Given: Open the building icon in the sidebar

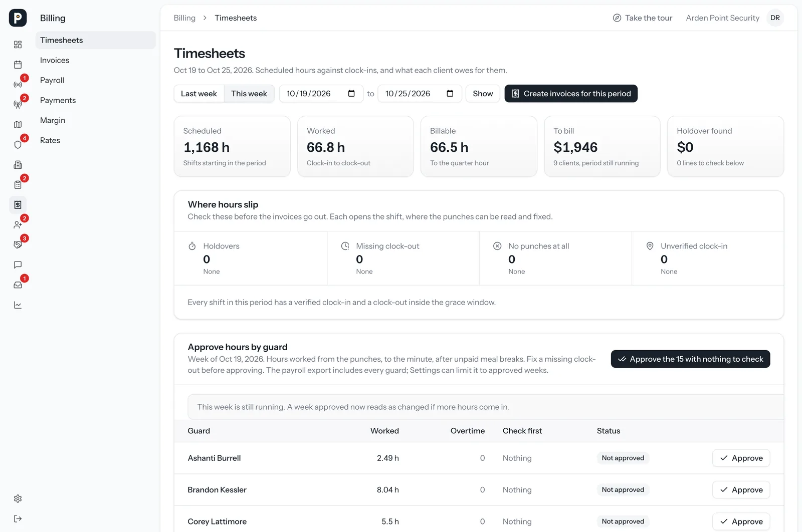Looking at the screenshot, I should pos(18,165).
